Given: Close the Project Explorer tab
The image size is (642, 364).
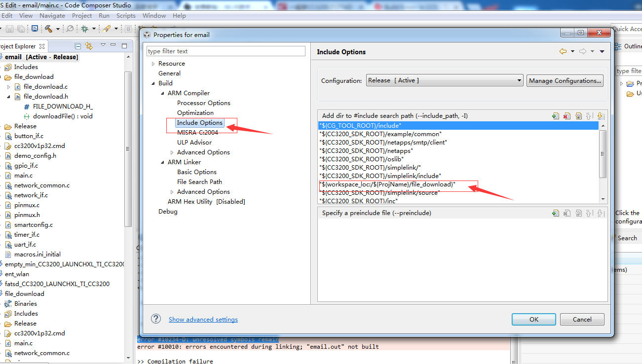Looking at the screenshot, I should [x=42, y=46].
